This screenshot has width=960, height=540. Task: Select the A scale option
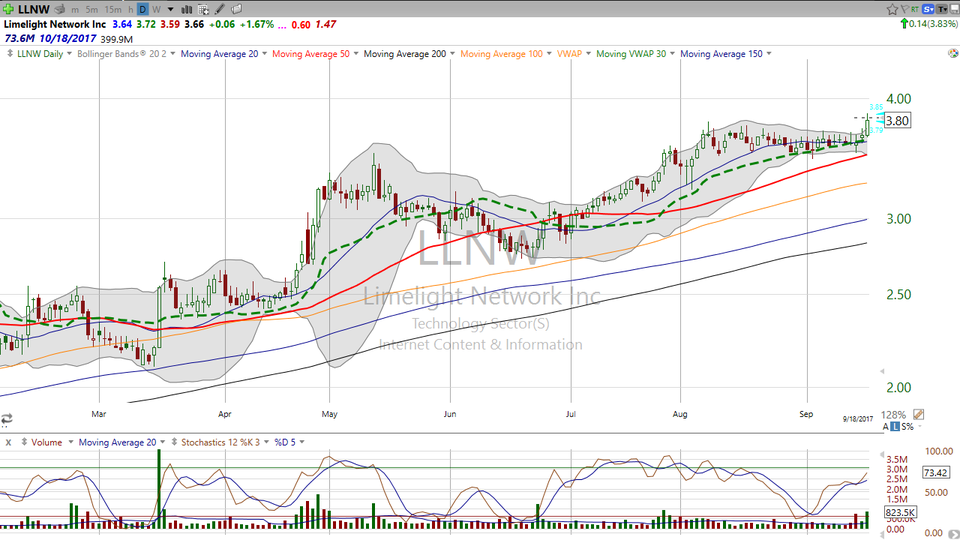(x=885, y=426)
